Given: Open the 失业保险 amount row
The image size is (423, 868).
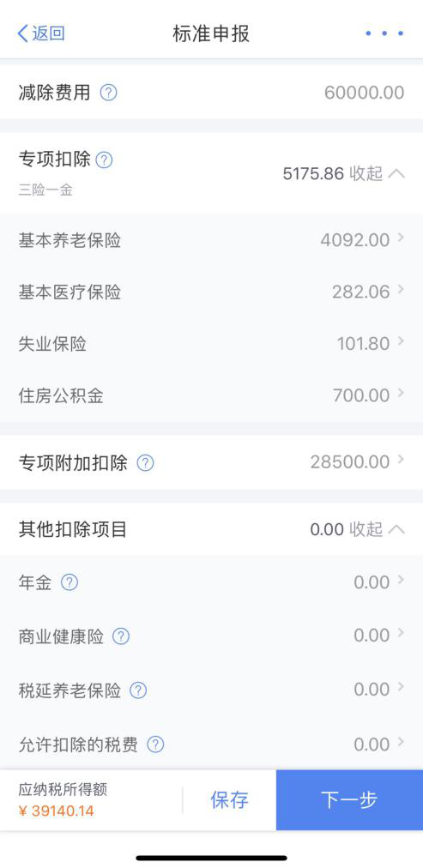Looking at the screenshot, I should tap(211, 344).
